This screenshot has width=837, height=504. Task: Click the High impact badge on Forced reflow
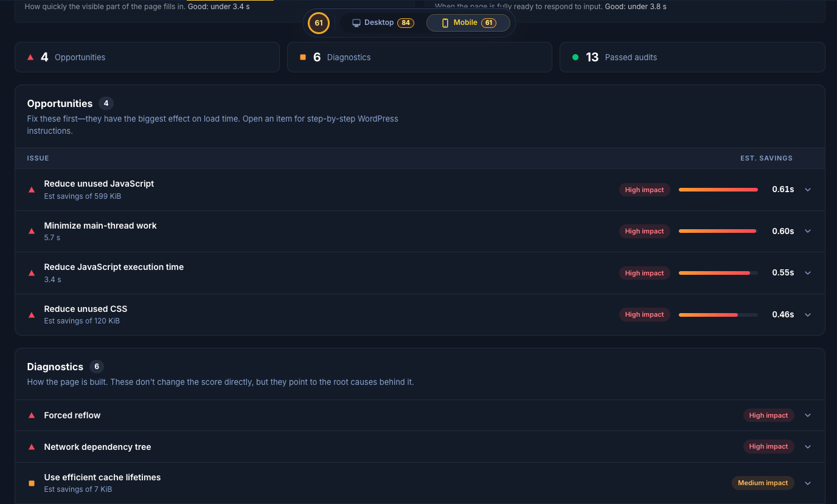(x=768, y=415)
